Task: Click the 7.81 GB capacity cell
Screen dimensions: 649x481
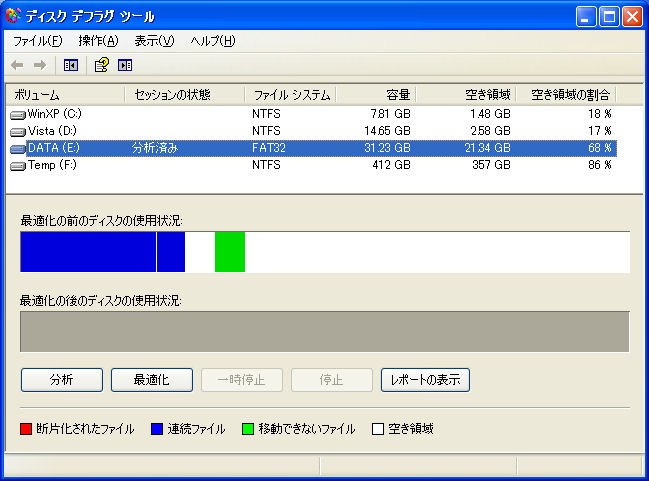Action: tap(390, 114)
